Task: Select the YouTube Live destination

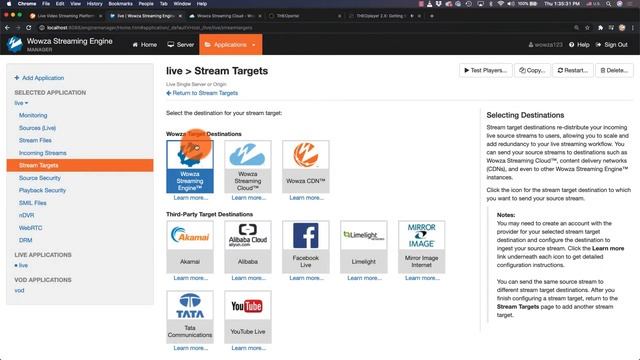Action: 248,317
